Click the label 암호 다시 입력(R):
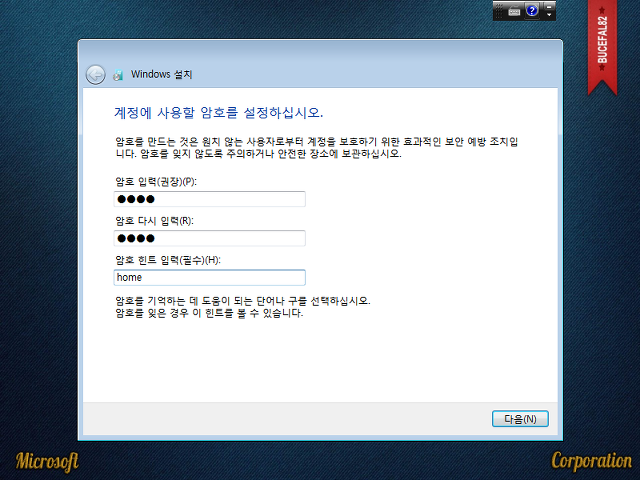 (x=154, y=221)
